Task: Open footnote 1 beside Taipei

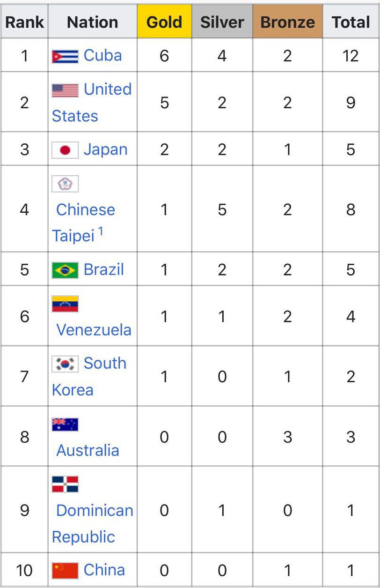Action: point(101,231)
